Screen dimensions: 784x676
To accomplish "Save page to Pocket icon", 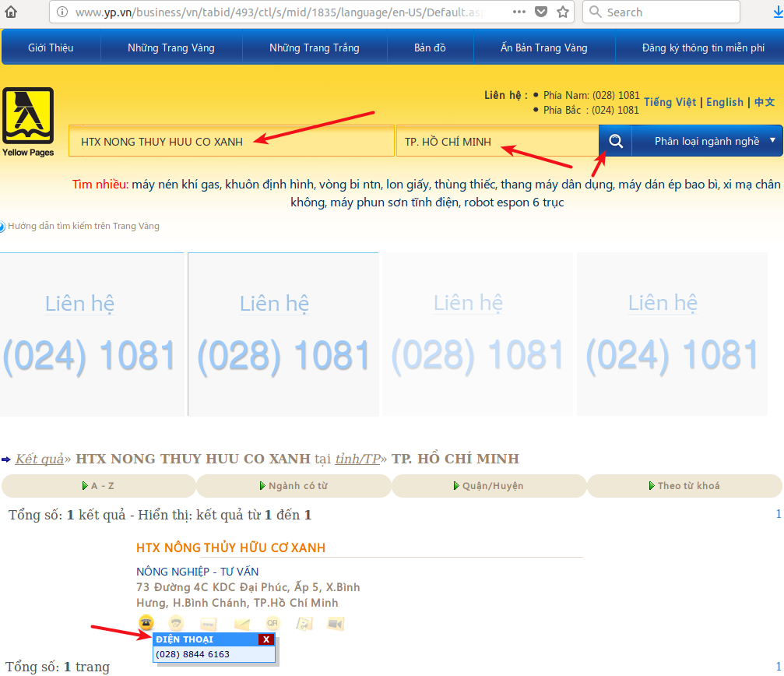I will coord(541,12).
